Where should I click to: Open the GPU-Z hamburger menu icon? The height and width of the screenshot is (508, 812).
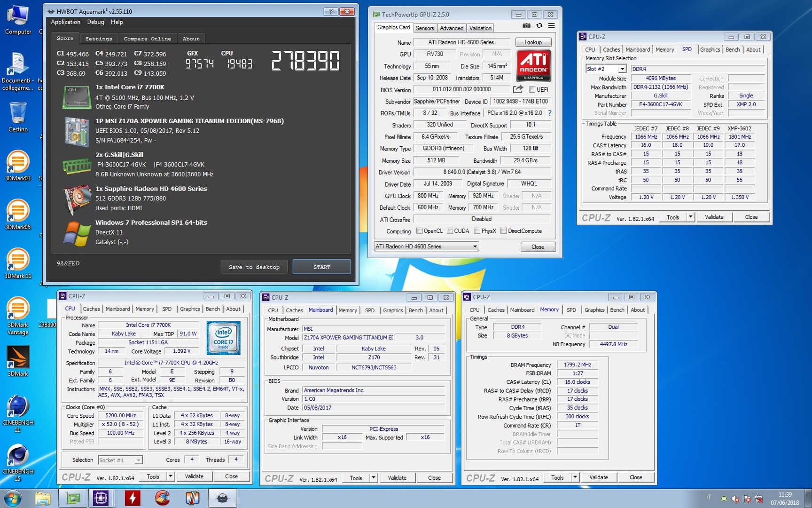click(552, 26)
